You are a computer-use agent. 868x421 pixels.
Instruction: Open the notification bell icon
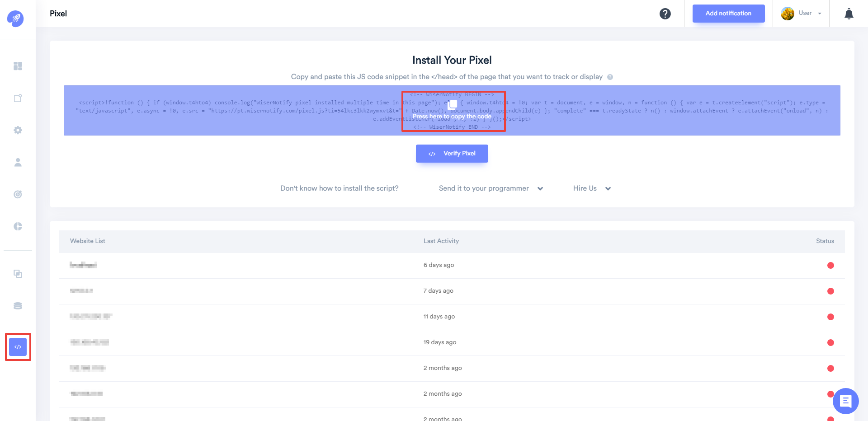tap(849, 14)
